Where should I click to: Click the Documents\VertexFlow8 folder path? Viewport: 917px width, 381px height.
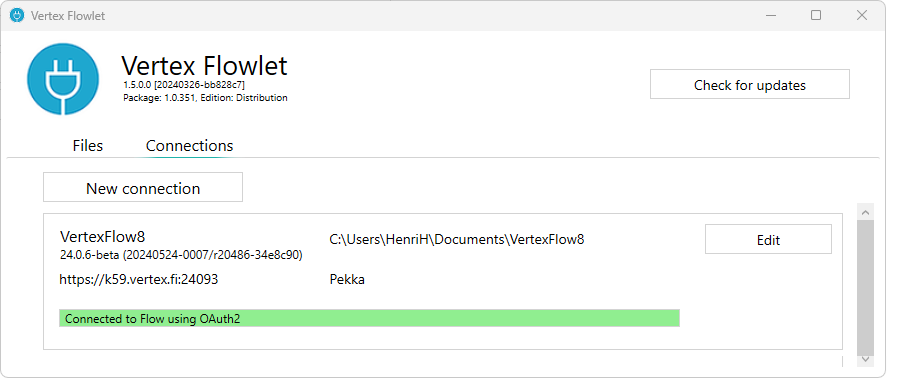click(457, 239)
